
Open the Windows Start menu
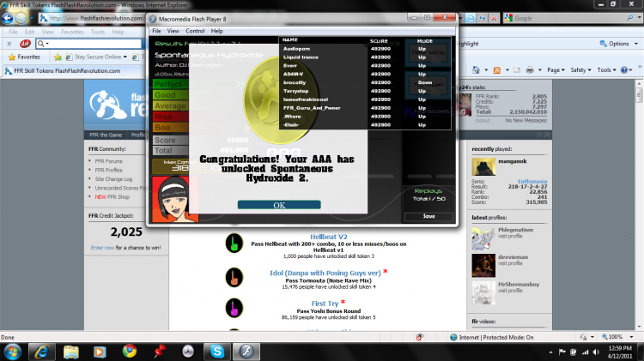(13, 352)
